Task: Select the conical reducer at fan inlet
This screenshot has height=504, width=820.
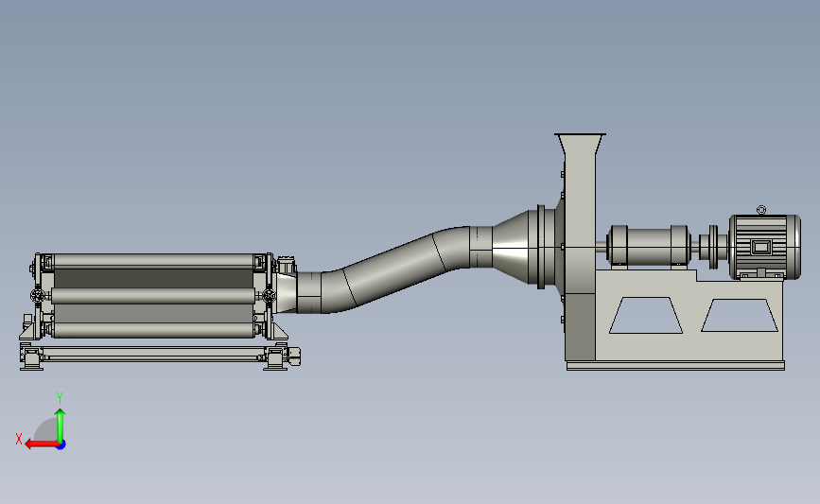Action: pos(510,248)
